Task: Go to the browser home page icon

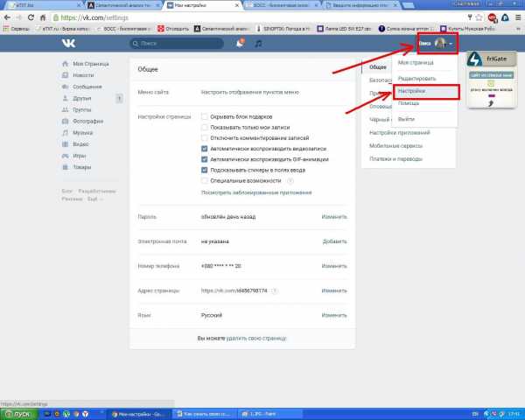Action: (43, 17)
